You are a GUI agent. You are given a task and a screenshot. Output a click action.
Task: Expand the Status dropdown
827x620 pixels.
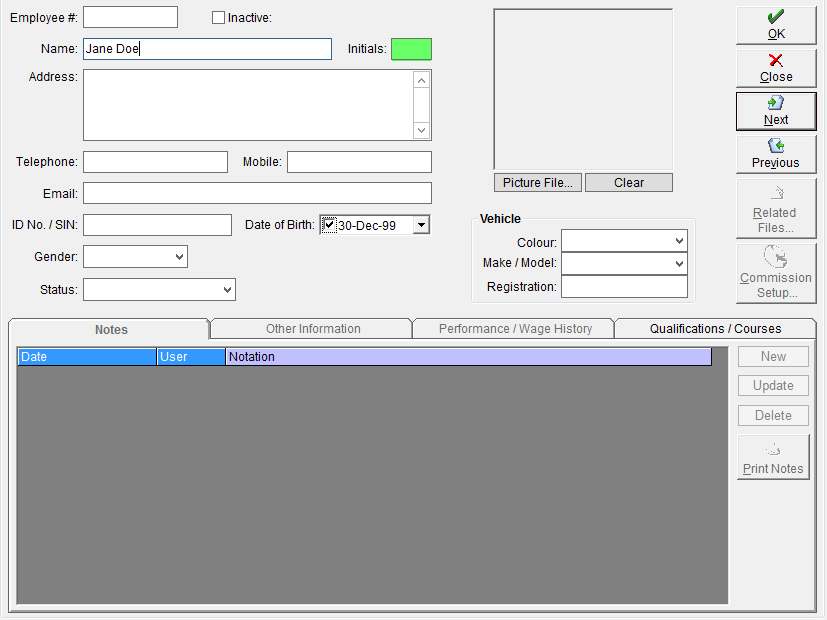click(227, 289)
